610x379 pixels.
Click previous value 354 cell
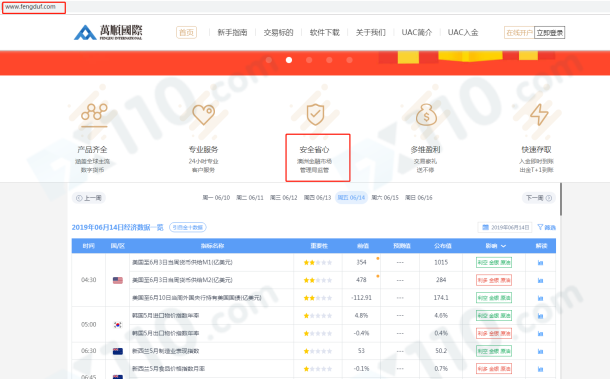(361, 263)
